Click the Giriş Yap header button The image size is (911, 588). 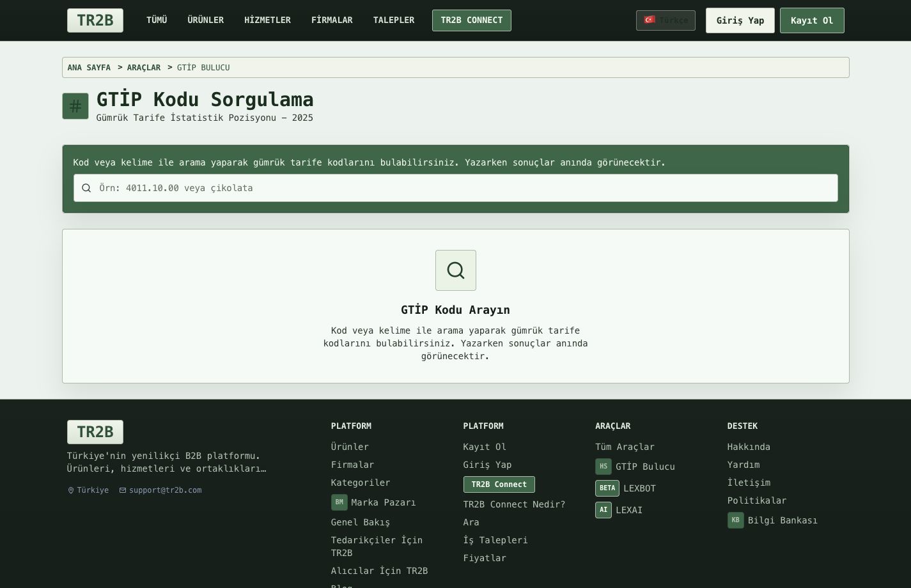(740, 20)
